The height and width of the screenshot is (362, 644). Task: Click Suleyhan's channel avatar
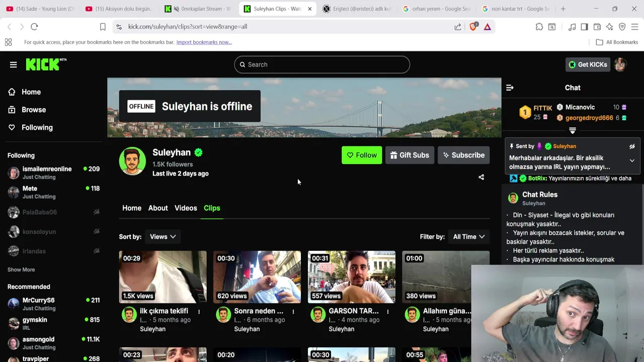pos(132,161)
